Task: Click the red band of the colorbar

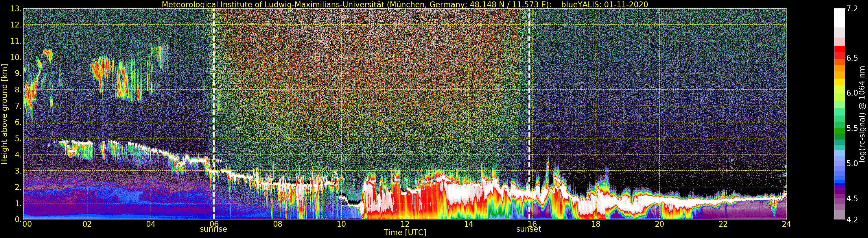Action: tap(839, 51)
